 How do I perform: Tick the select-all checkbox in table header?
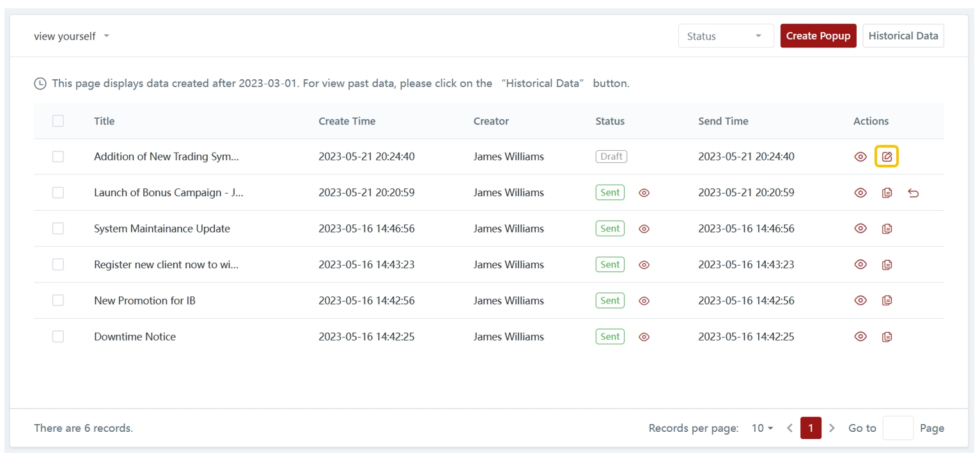coord(58,121)
